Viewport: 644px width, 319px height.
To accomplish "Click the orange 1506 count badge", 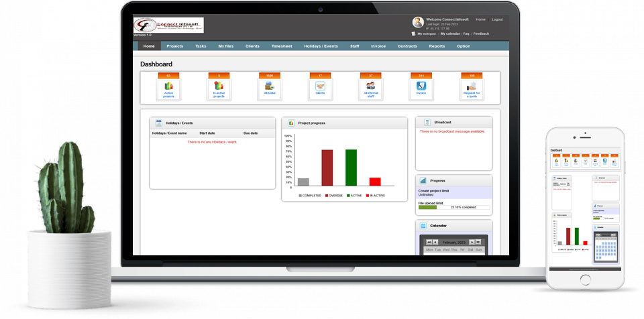I will point(270,76).
